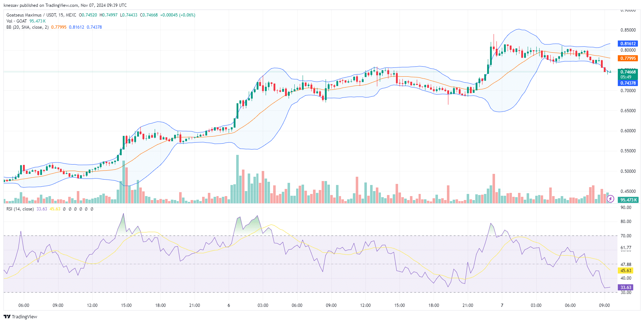The height and width of the screenshot is (323, 644).
Task: Click the yellow 45.63 RSI legend value
Action: pyautogui.click(x=55, y=209)
